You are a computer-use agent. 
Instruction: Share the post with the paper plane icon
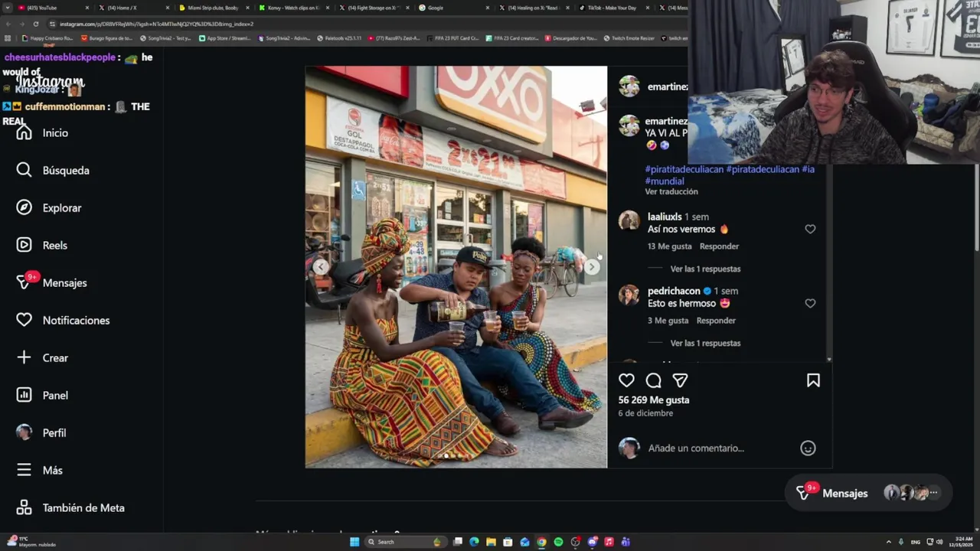pyautogui.click(x=680, y=380)
